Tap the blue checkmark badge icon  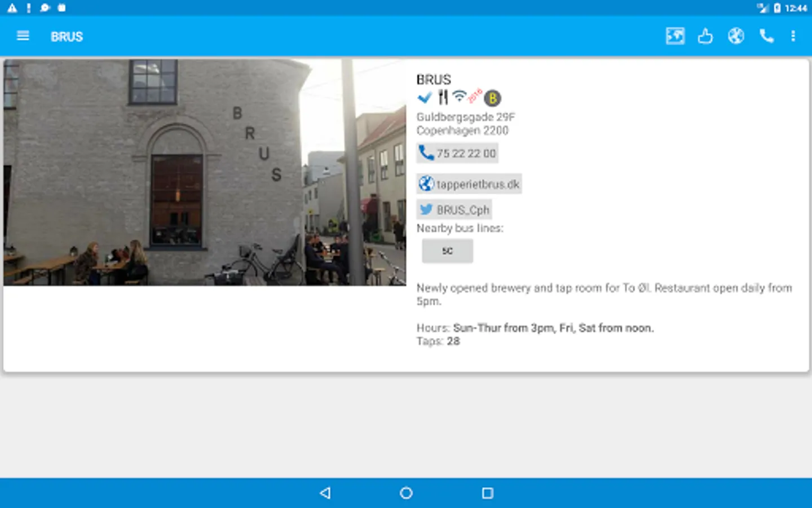[x=425, y=98]
